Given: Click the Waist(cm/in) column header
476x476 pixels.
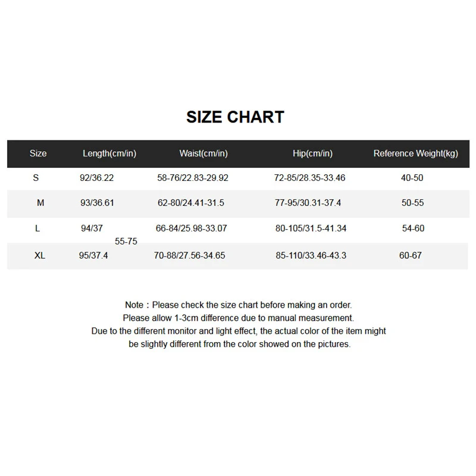Looking at the screenshot, I should (x=203, y=154).
